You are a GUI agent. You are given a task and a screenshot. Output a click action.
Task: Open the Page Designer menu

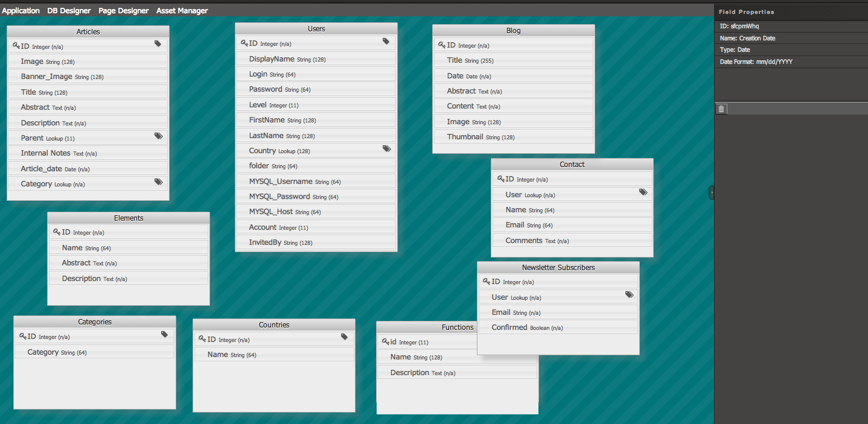[x=124, y=11]
